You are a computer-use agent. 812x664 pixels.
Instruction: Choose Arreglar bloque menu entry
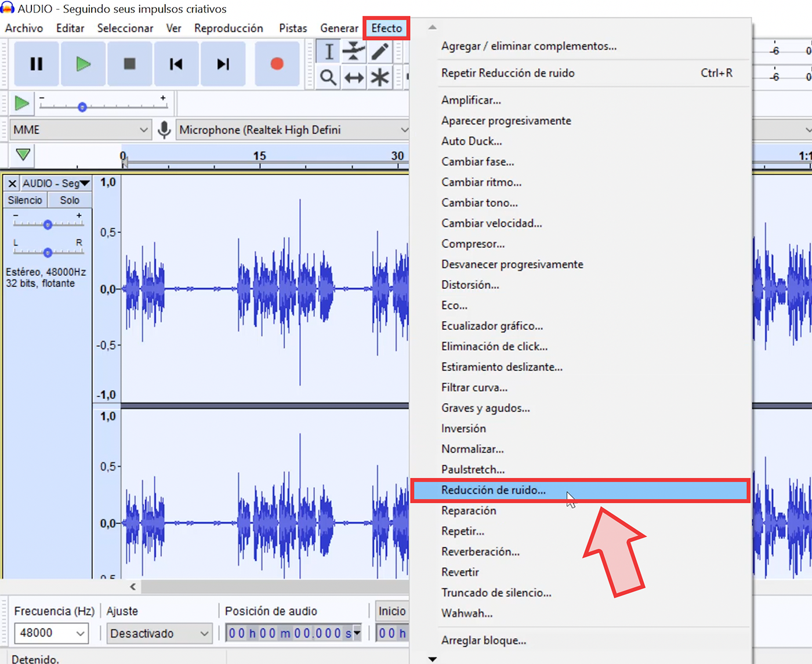click(x=580, y=640)
